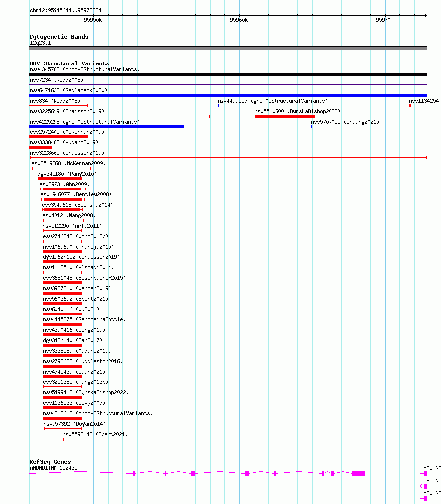The width and height of the screenshot is (441, 504).
Task: Select the black nsv4345788 variant bar
Action: pyautogui.click(x=228, y=74)
